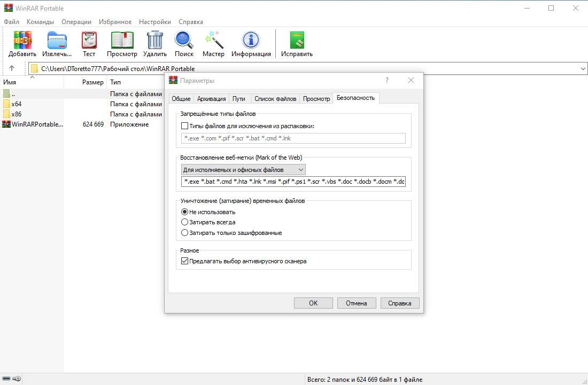Click the Информация toolbar icon
Viewport: 588px width, 385px height.
[251, 40]
